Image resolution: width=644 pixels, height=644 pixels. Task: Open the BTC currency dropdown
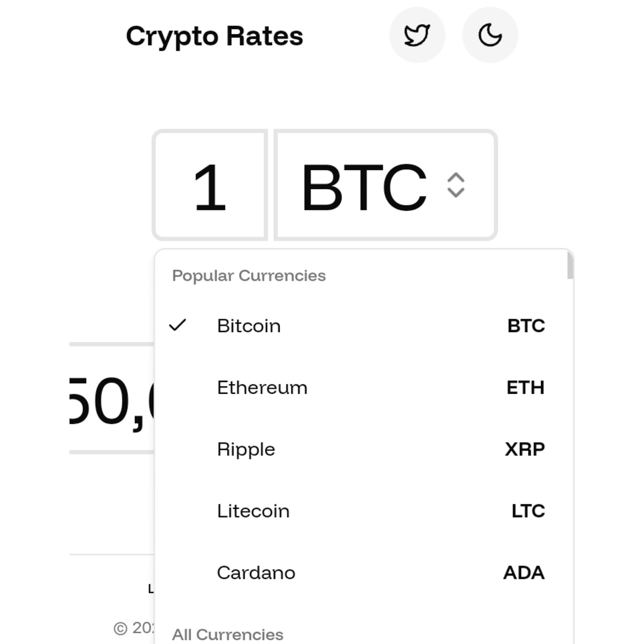pos(385,185)
